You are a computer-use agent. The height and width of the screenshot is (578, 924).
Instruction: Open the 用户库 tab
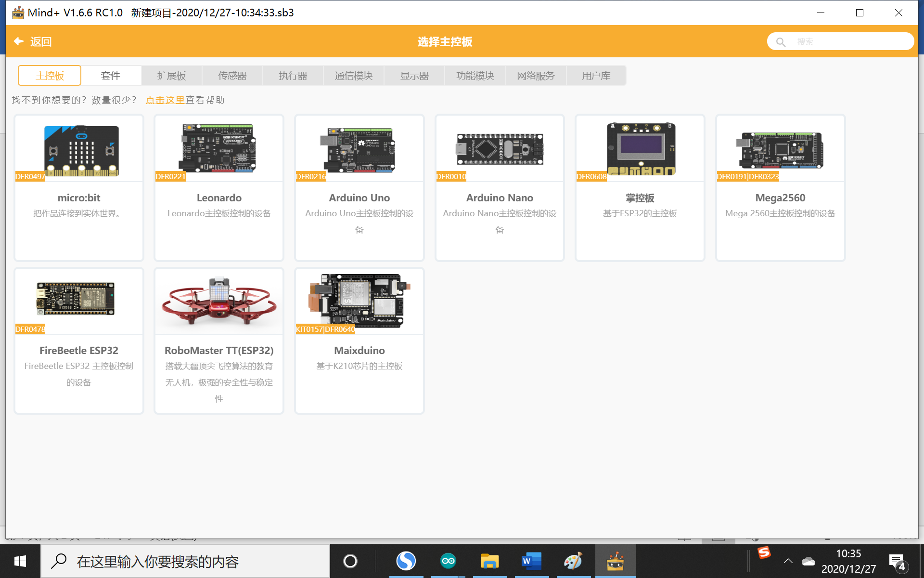596,76
